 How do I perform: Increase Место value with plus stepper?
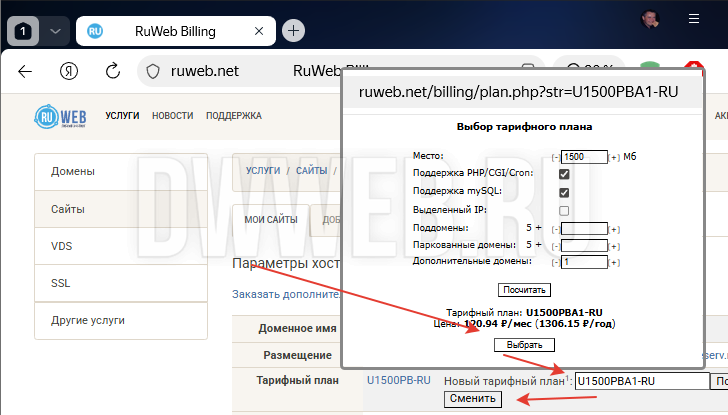[614, 157]
